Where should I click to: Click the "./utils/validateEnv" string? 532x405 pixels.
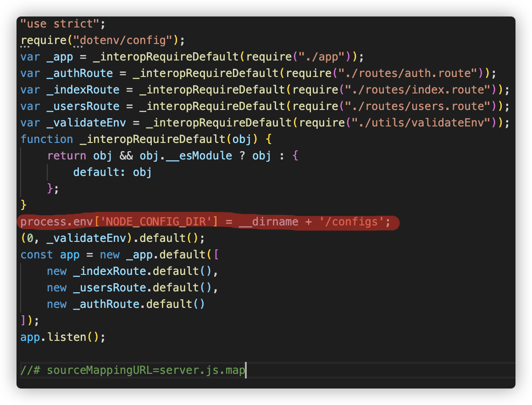coord(422,123)
